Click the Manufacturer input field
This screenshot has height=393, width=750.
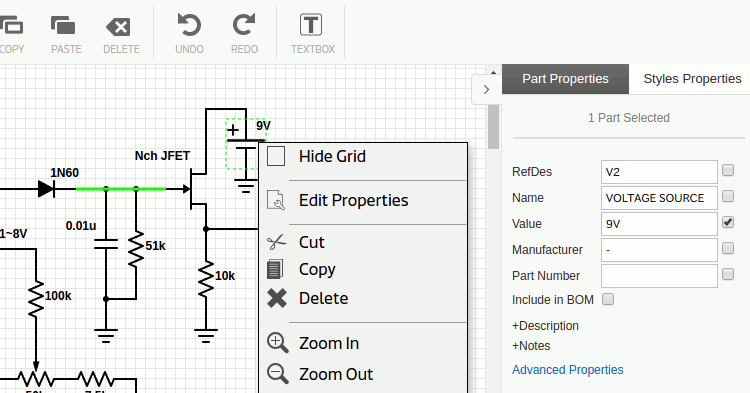click(x=659, y=250)
